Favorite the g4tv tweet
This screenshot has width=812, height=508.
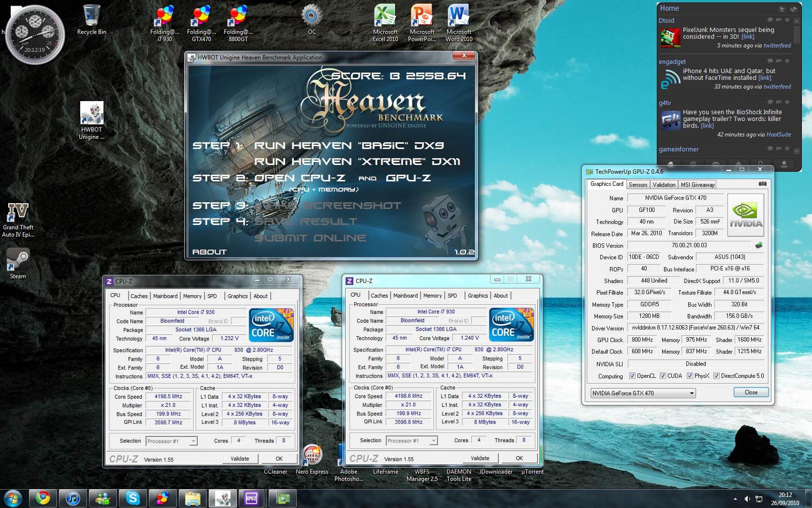coord(787,103)
